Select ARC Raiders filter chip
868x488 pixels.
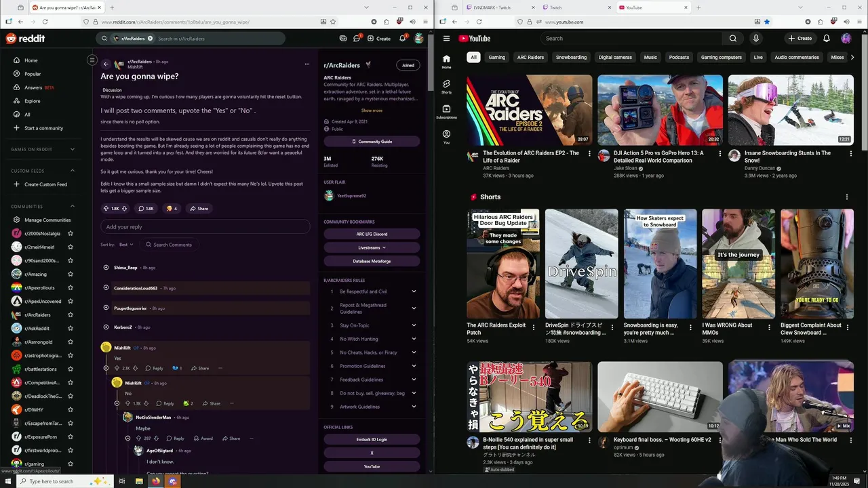click(x=530, y=58)
